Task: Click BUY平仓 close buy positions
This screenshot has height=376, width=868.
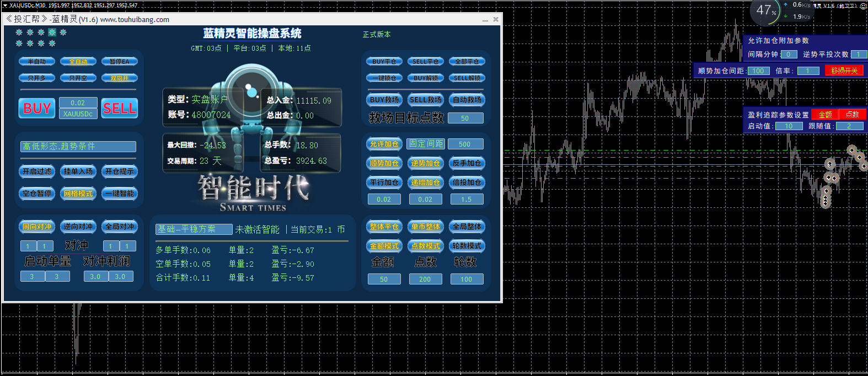Action: tap(384, 62)
